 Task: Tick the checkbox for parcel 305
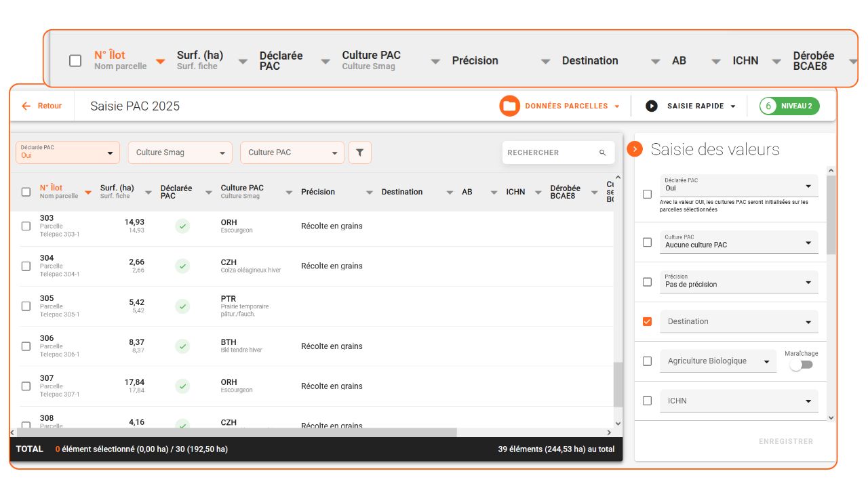[x=26, y=306]
